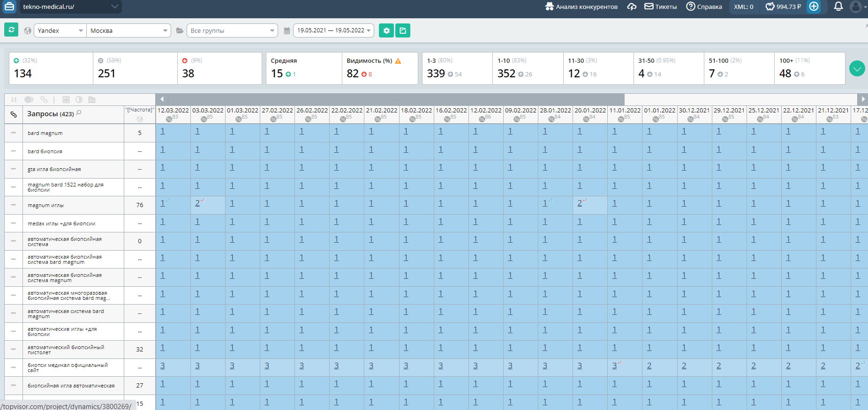Select the 1-3 positions card
This screenshot has width=868, height=410.
457,68
